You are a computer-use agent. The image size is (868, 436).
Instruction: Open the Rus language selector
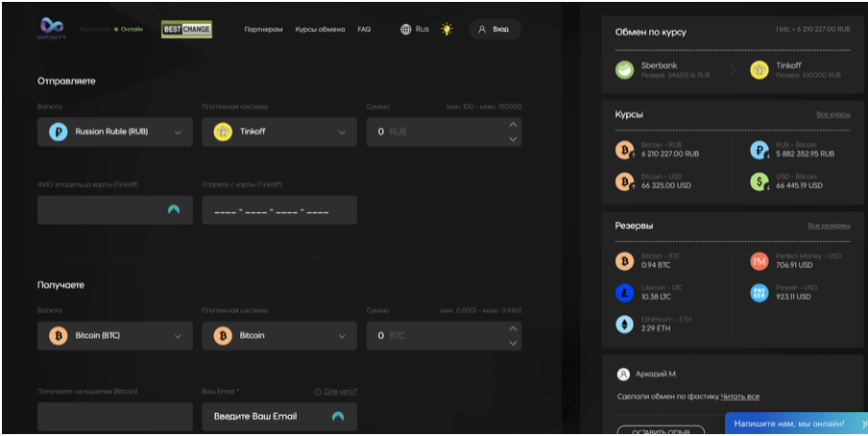point(415,29)
